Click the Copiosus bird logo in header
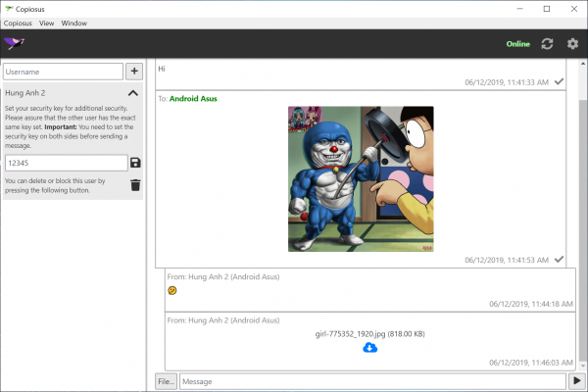This screenshot has width=588, height=392. [x=15, y=43]
